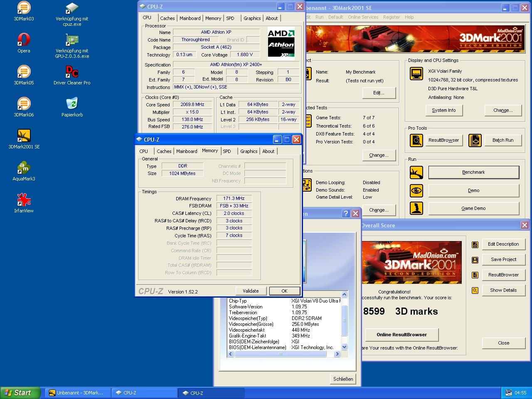The height and width of the screenshot is (399, 532).
Task: Click the help question mark button on the dialog
Action: (x=345, y=213)
